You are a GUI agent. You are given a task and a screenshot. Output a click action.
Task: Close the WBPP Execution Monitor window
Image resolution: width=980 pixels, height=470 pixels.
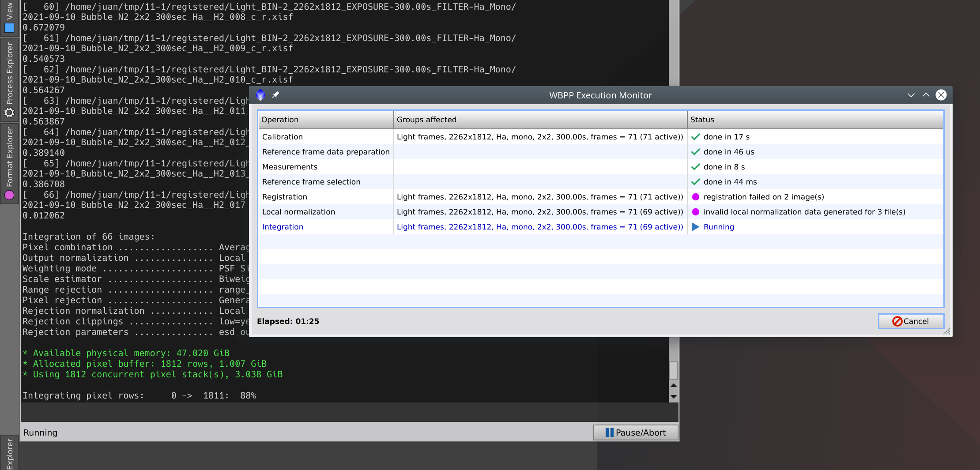pos(941,95)
